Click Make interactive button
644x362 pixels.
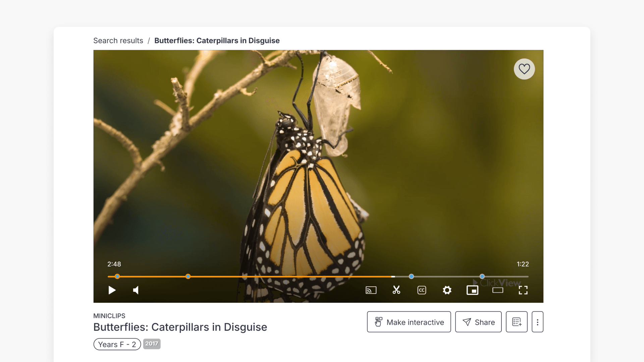pos(409,322)
